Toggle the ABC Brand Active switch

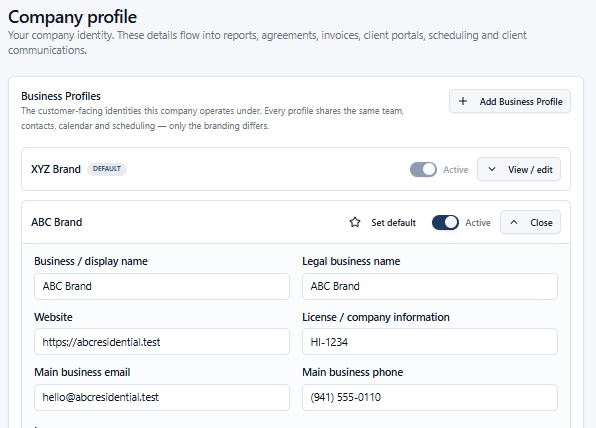pos(445,222)
